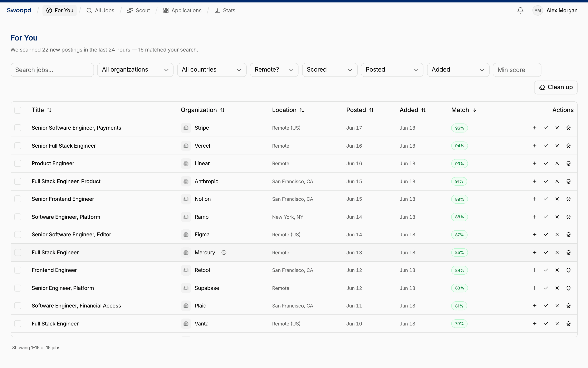Screen dimensions: 588x368
Task: Click the 85% match badge for Mercury
Action: (x=459, y=252)
